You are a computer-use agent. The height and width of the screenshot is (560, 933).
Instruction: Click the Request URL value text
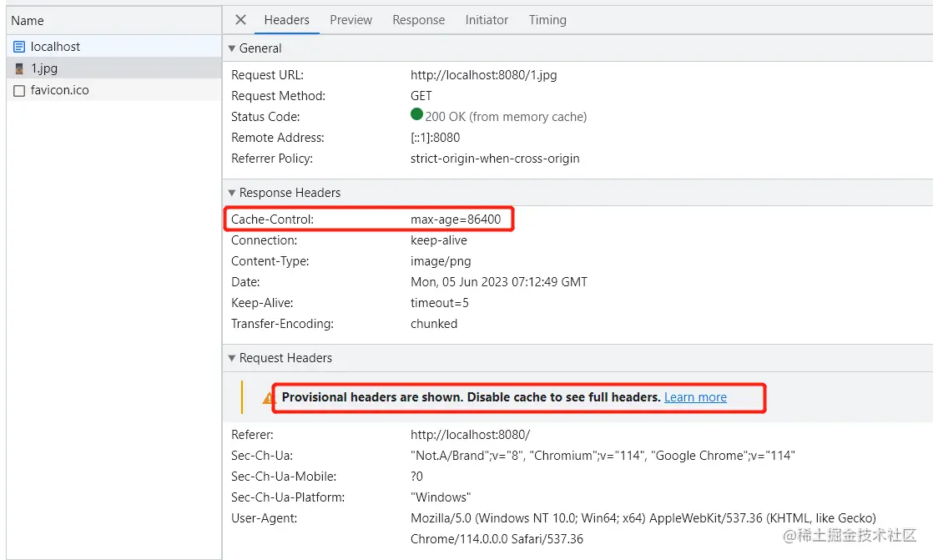(x=483, y=75)
